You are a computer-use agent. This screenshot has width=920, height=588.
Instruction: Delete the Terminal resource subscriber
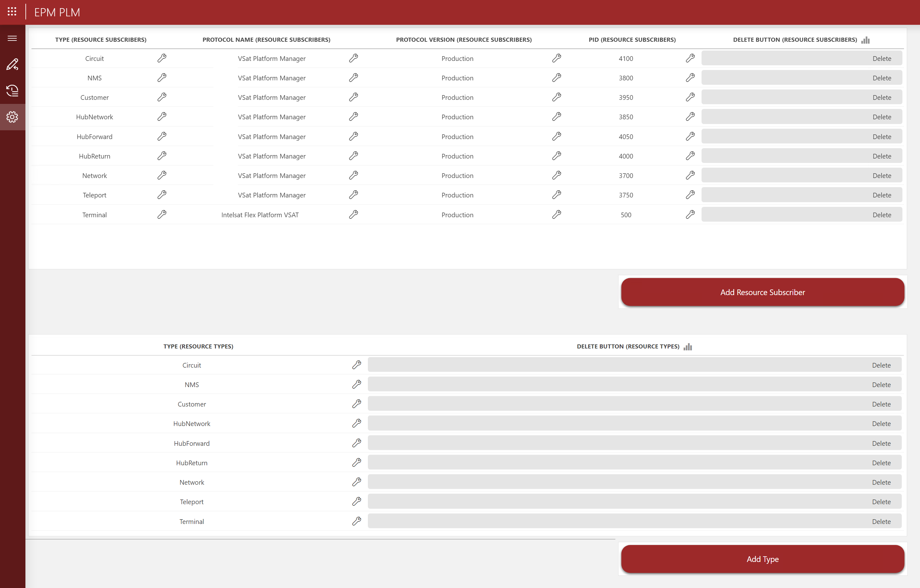(x=802, y=215)
